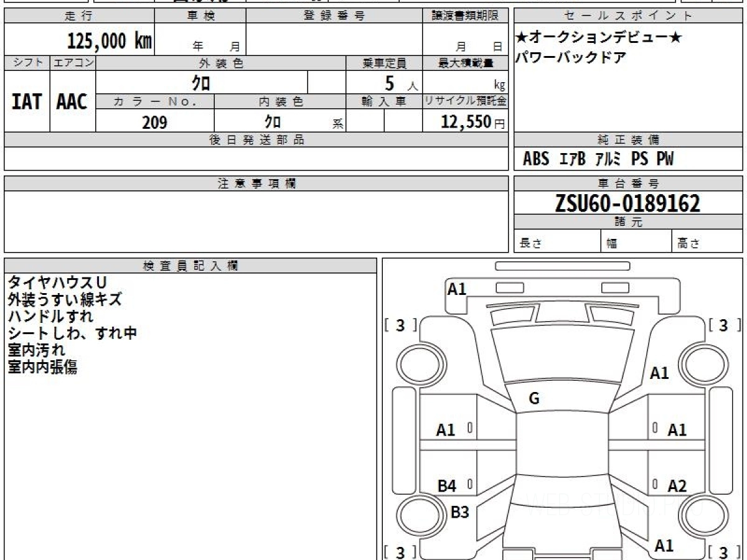Click the パワーバックドア sales point text
This screenshot has height=560, width=747.
(x=571, y=58)
